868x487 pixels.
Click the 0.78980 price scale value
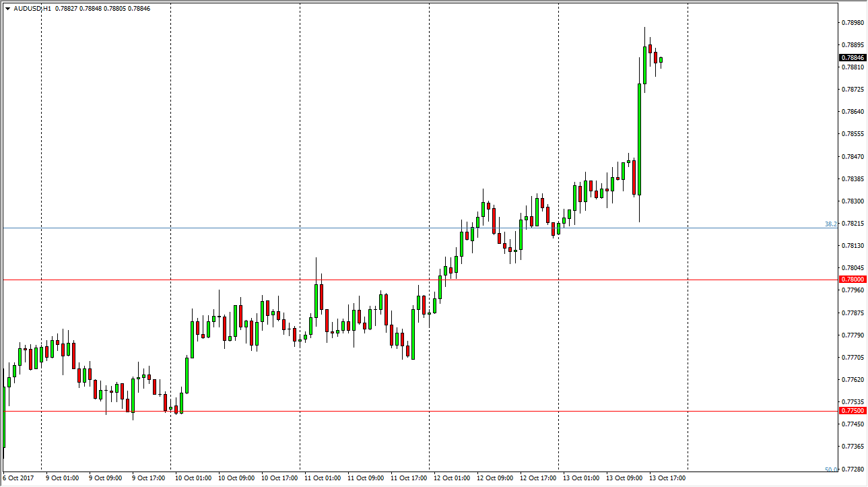[x=853, y=23]
